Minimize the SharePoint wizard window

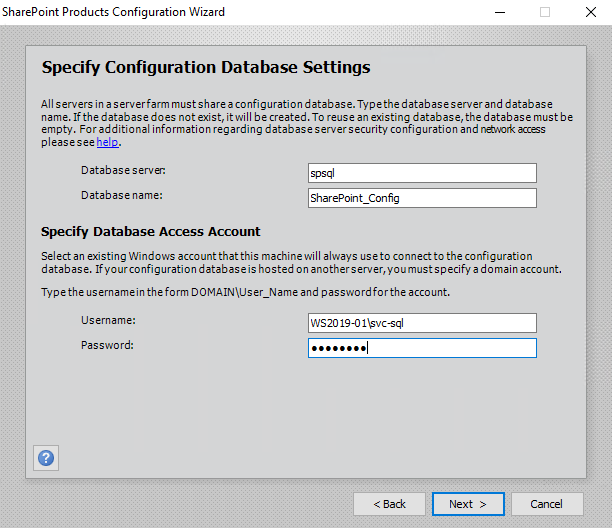point(500,12)
